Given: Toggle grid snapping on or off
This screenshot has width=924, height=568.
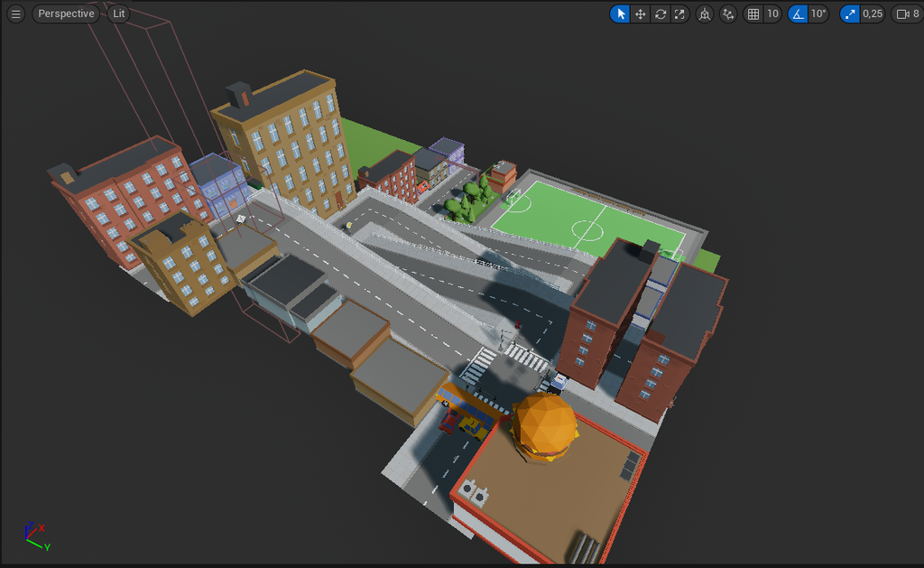Looking at the screenshot, I should click(x=753, y=14).
